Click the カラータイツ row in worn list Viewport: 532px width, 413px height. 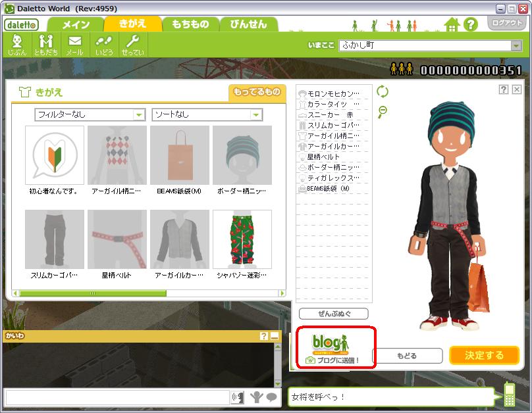[x=333, y=104]
